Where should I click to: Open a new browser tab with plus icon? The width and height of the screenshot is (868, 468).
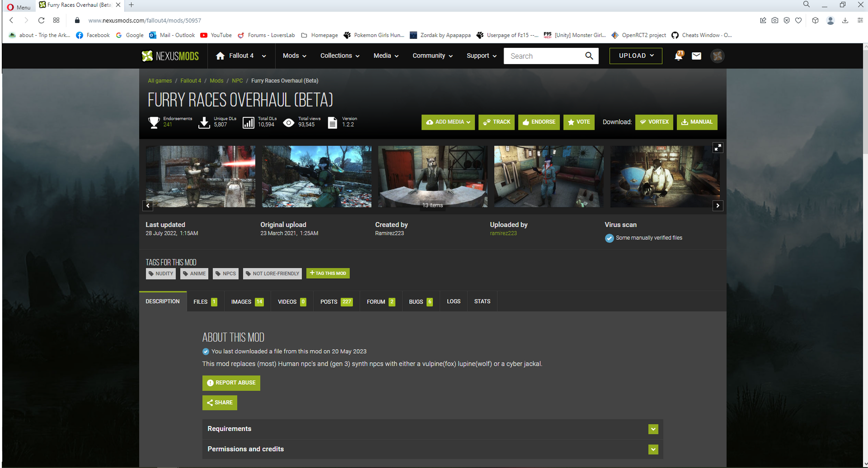132,5
